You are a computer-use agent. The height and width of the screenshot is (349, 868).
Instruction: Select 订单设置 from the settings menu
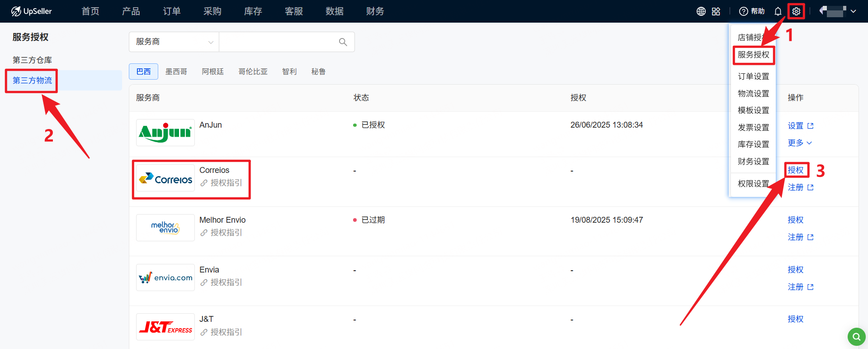point(753,76)
